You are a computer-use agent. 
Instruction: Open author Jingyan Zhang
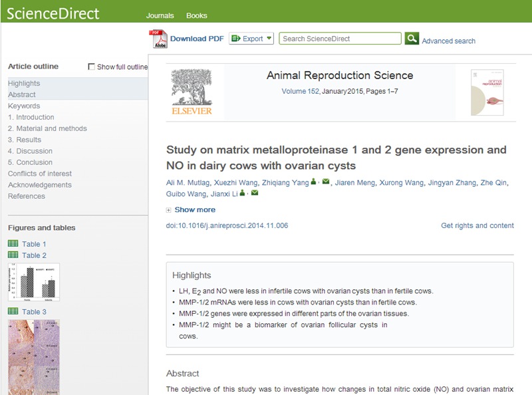[452, 183]
